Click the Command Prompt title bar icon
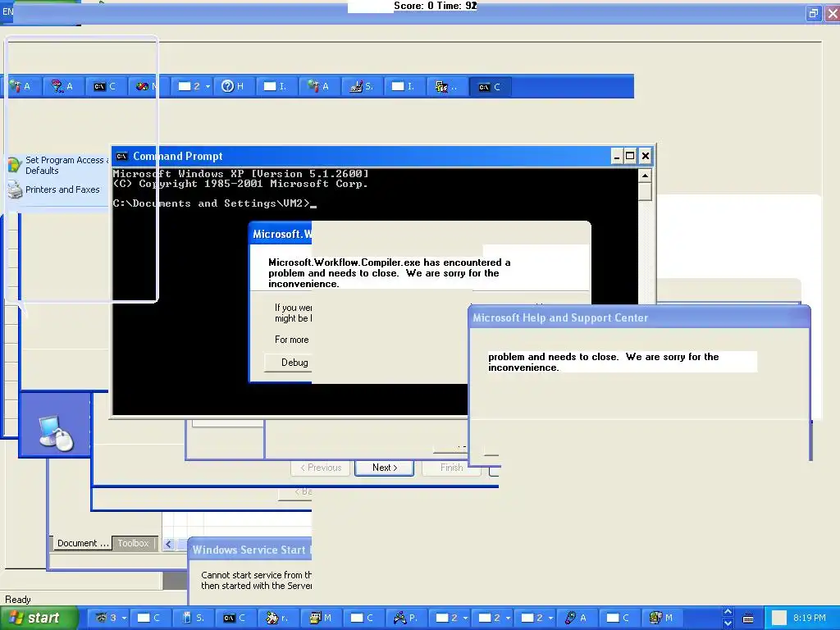This screenshot has width=840, height=630. 122,157
